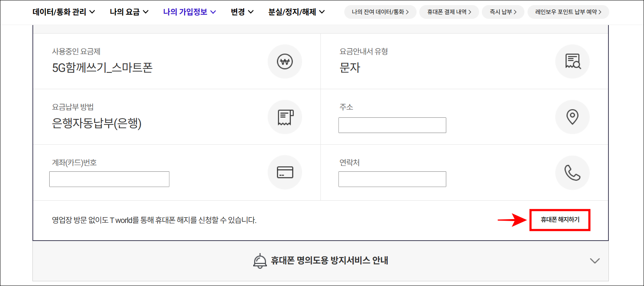Image resolution: width=644 pixels, height=286 pixels.
Task: Open the 휴대폰 결제 내역 link
Action: click(x=449, y=12)
